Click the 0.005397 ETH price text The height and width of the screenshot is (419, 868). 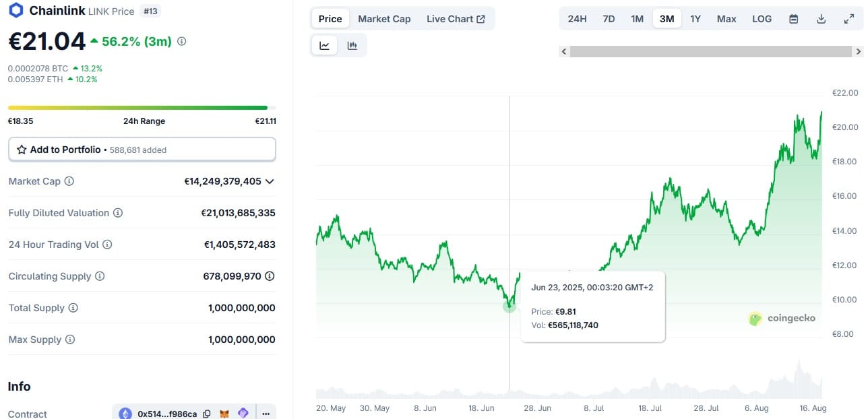(36, 79)
